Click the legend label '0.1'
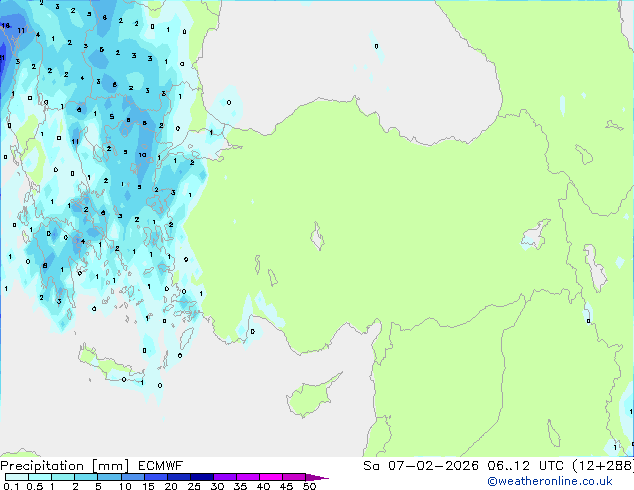The image size is (634, 490). [11, 486]
